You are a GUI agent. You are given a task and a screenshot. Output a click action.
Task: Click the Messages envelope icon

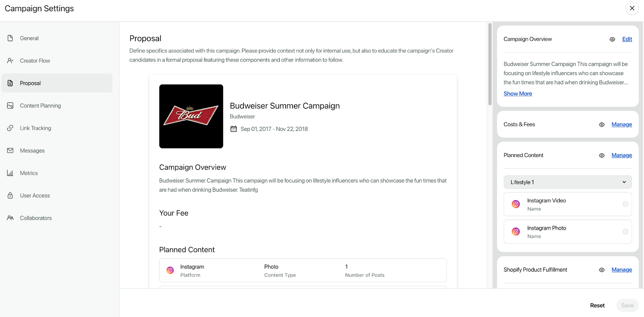(10, 151)
